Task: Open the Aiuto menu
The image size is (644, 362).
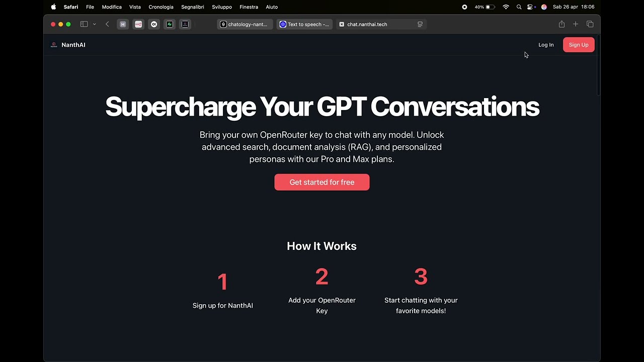Action: pos(272,7)
